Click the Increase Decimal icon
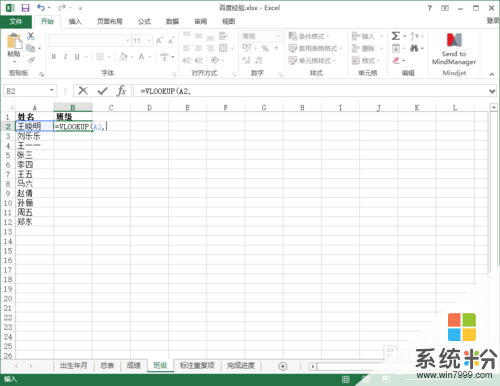The image size is (500, 386). coord(246,60)
